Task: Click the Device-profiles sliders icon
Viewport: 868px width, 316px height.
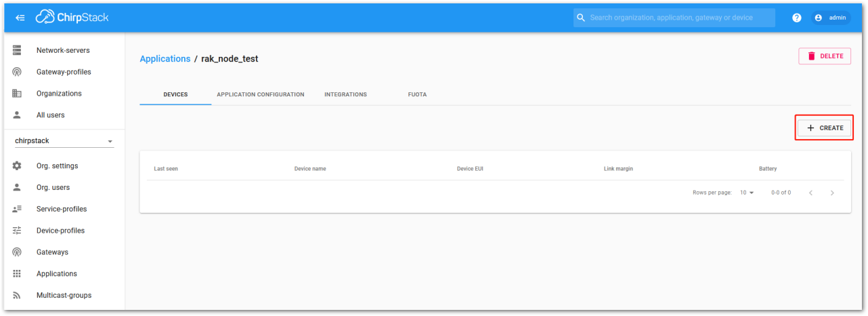Action: point(17,231)
